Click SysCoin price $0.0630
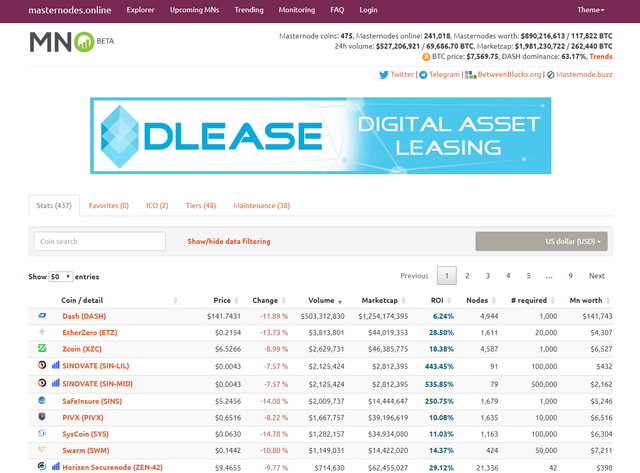640x473 pixels. [228, 434]
